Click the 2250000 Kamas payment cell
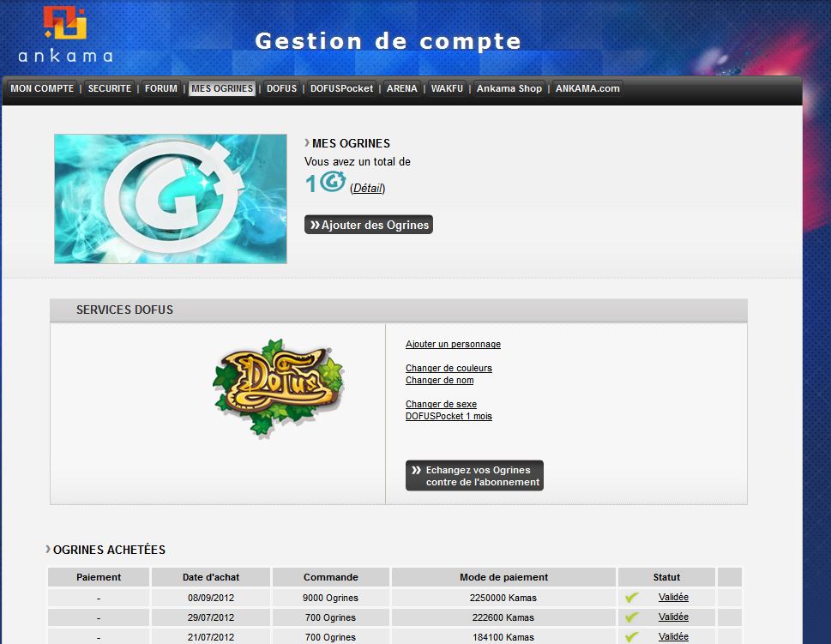Image resolution: width=831 pixels, height=644 pixels. tap(504, 598)
